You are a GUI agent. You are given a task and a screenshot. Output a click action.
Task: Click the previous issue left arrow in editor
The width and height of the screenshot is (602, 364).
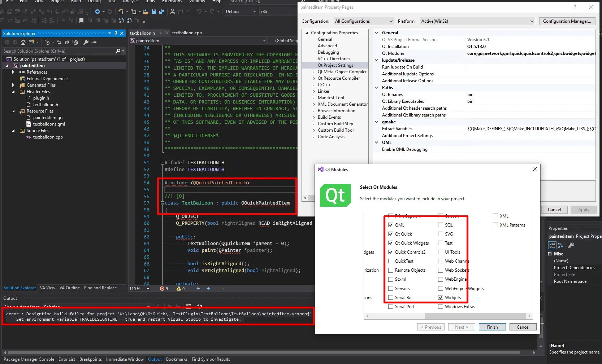point(198,289)
